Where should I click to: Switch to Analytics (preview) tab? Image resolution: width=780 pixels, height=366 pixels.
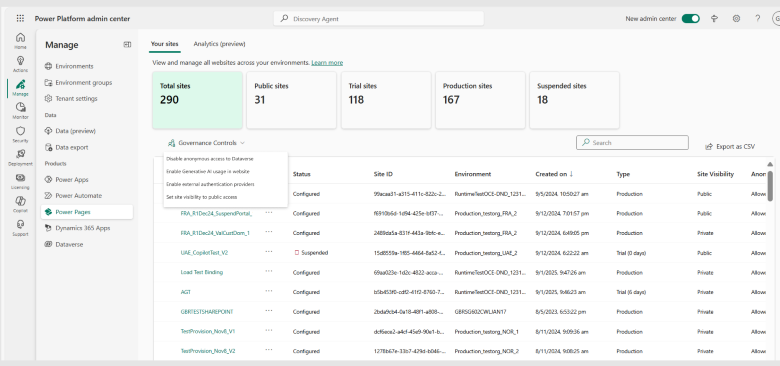point(219,44)
